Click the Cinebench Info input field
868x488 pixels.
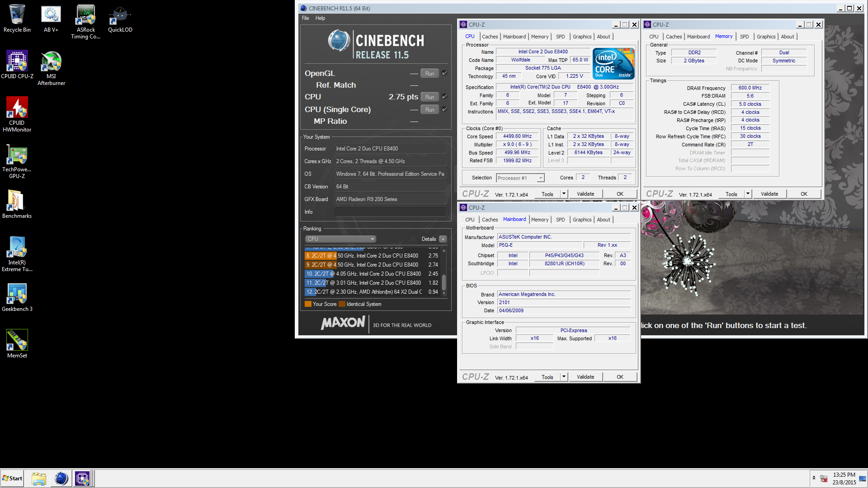click(x=391, y=212)
